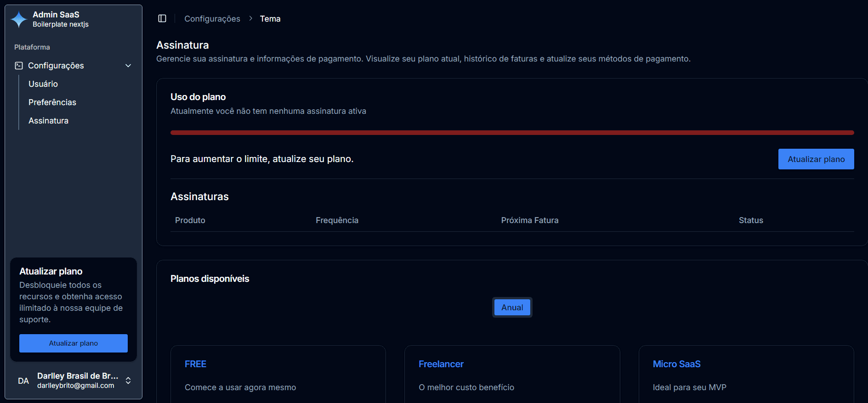
Task: Click the Darlley Brasil de Br… user name
Action: click(x=78, y=376)
